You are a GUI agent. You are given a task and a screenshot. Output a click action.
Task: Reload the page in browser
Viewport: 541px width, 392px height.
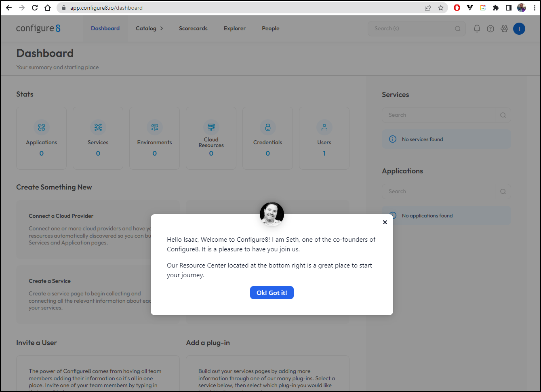pos(35,8)
